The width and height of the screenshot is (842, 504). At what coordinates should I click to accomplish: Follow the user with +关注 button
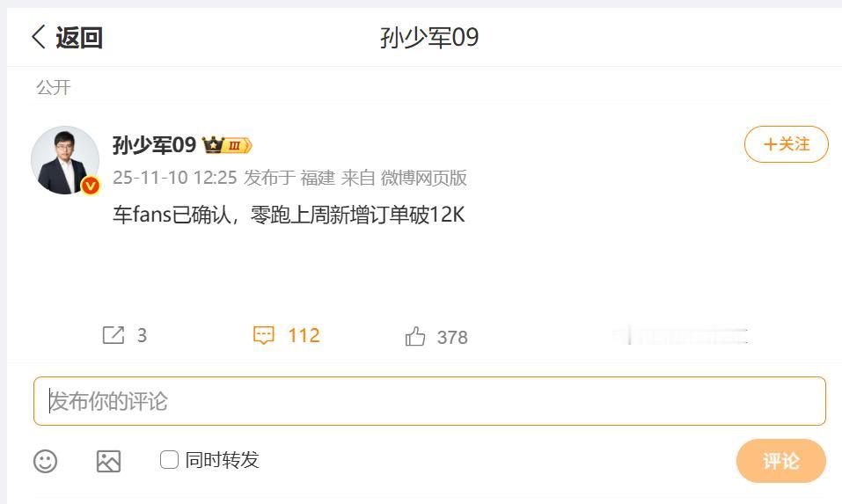click(x=787, y=144)
